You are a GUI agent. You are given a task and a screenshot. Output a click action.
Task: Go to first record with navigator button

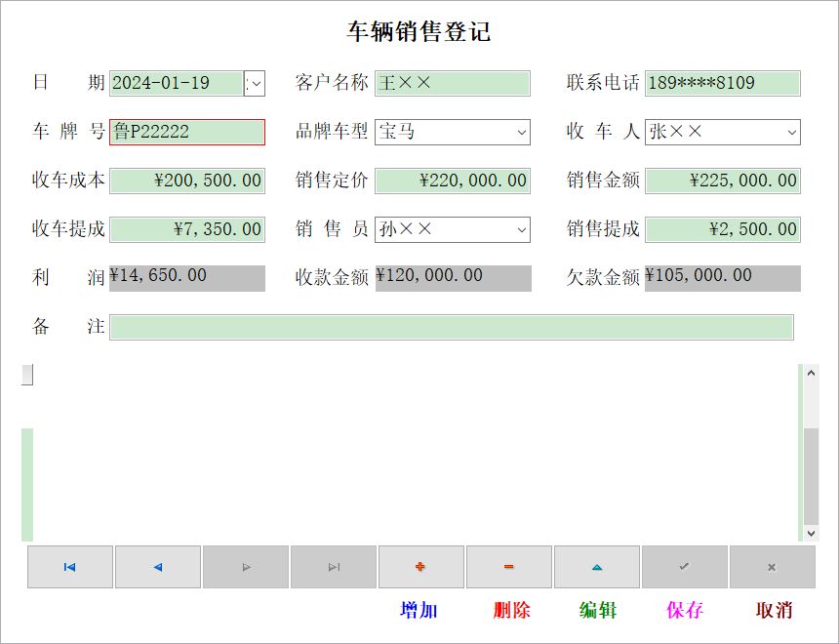70,567
